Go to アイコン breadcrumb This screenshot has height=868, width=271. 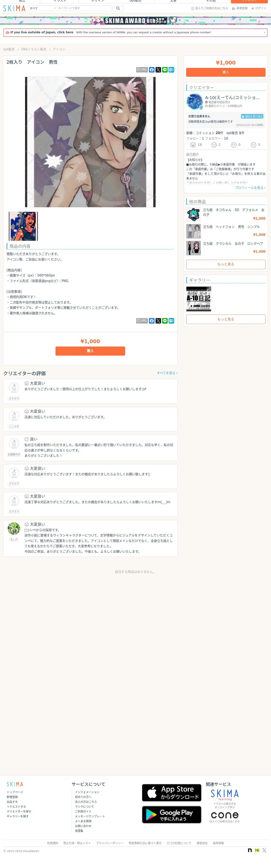pos(59,49)
